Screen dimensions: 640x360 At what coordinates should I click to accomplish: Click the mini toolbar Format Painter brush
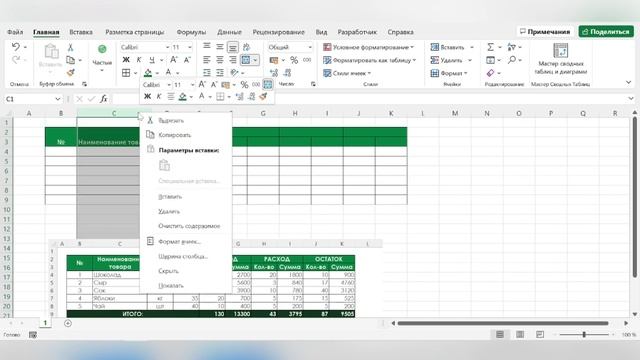tap(263, 96)
